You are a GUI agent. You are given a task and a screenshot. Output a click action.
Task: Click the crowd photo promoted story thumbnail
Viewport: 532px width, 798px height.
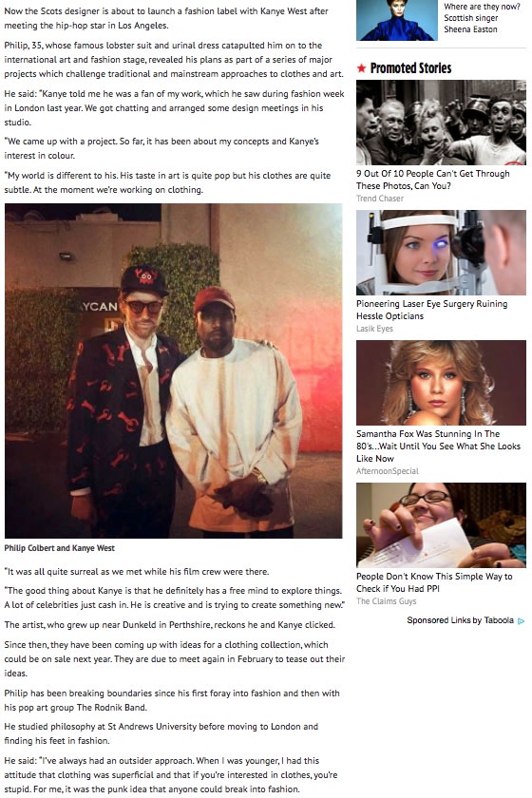coord(441,123)
